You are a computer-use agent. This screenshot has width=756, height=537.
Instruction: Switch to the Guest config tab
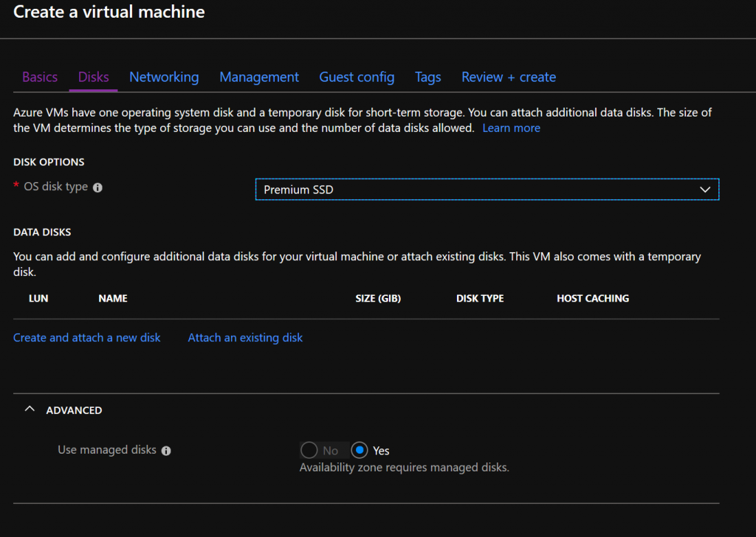[357, 77]
